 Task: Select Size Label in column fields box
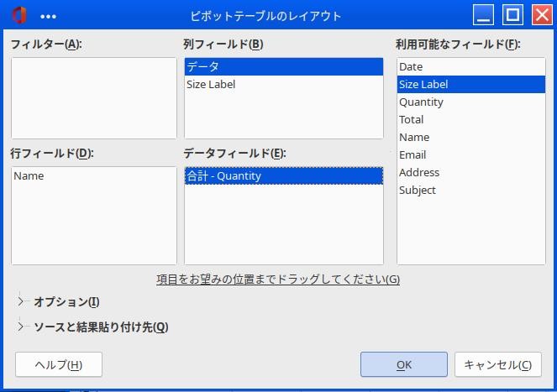point(211,84)
